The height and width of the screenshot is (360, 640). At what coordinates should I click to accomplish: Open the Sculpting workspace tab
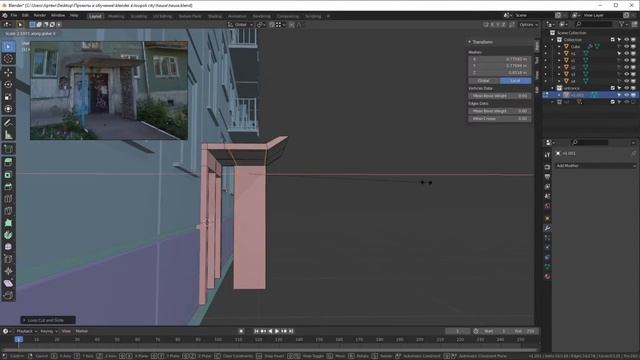point(139,16)
